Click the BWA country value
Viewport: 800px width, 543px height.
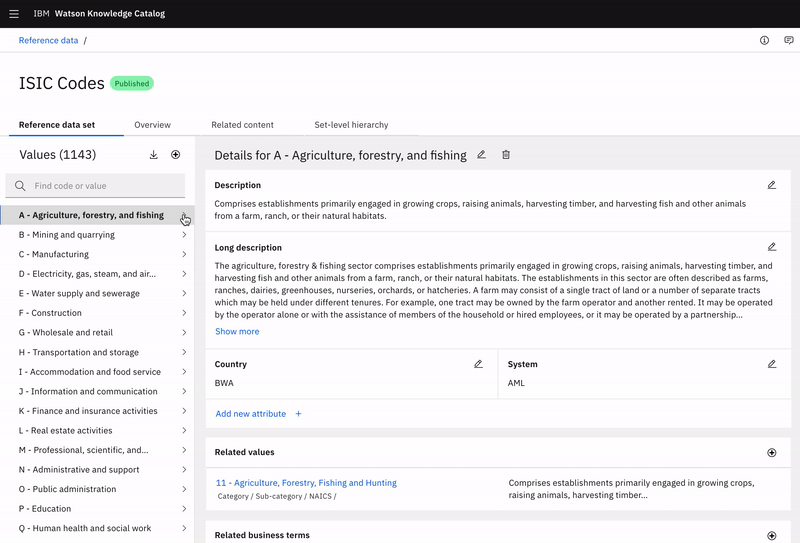coord(224,383)
